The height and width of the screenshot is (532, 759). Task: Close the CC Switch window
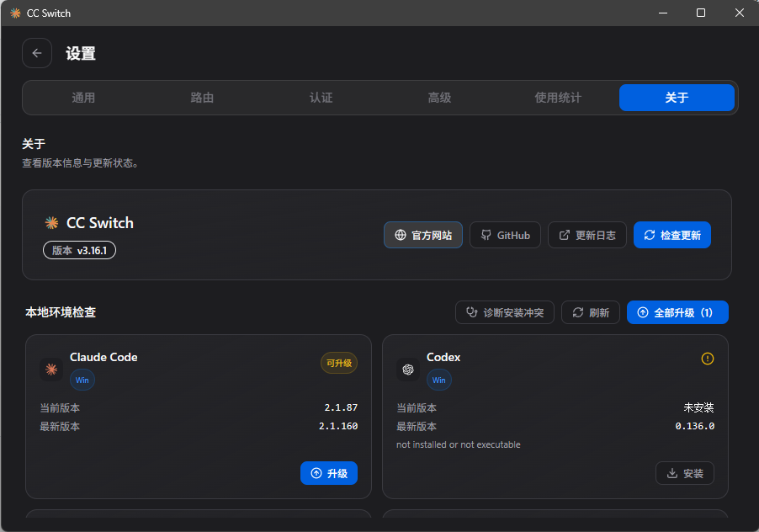(739, 13)
